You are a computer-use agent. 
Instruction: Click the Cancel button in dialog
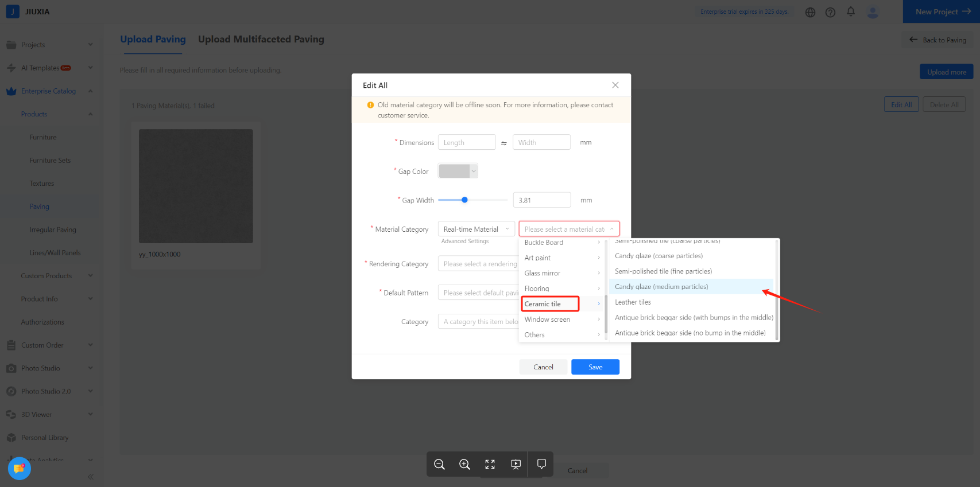[543, 367]
